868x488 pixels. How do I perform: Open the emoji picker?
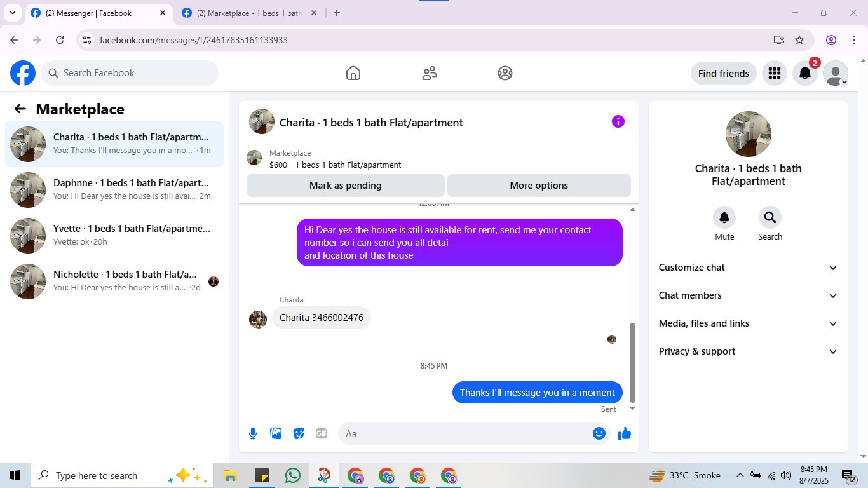click(x=599, y=433)
